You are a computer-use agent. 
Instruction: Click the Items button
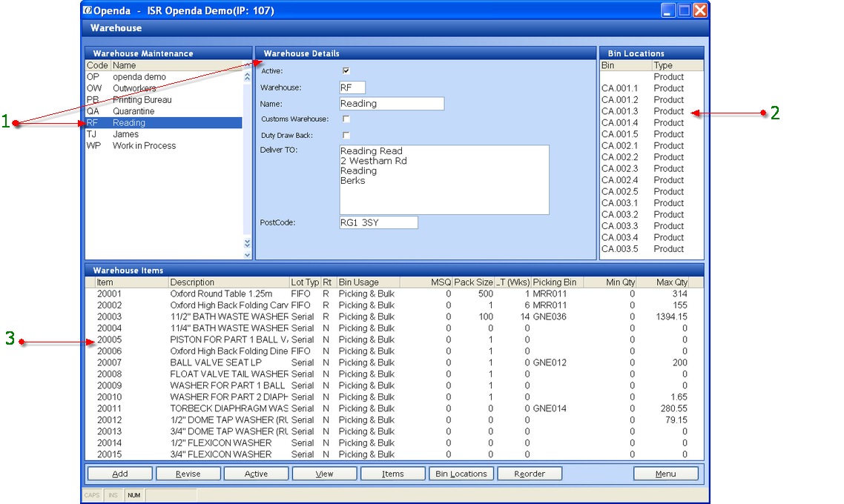coord(393,474)
